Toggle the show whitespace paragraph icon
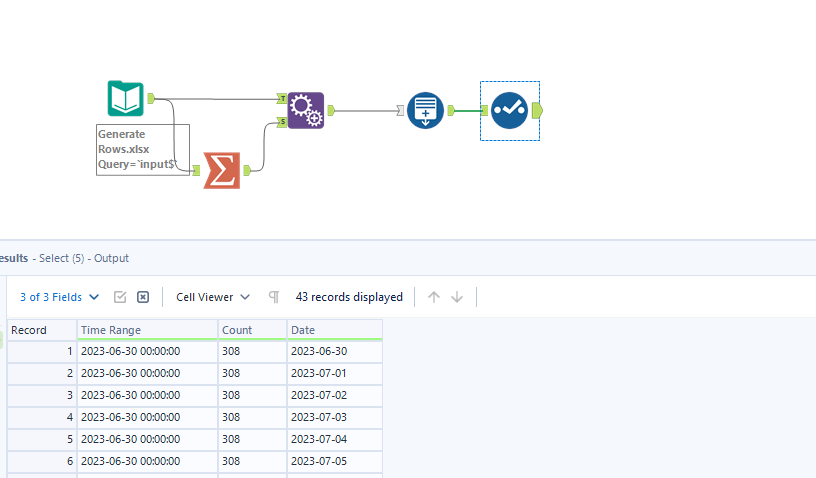 tap(274, 297)
